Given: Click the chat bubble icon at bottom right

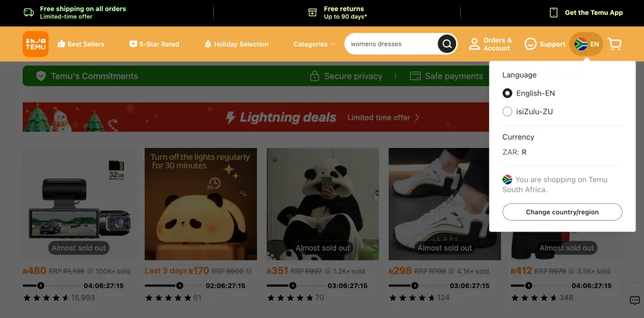Looking at the screenshot, I should pyautogui.click(x=634, y=300).
